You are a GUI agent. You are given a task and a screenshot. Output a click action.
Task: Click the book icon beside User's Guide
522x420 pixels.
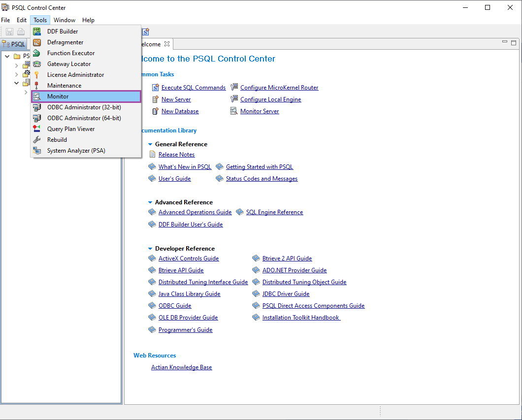152,178
